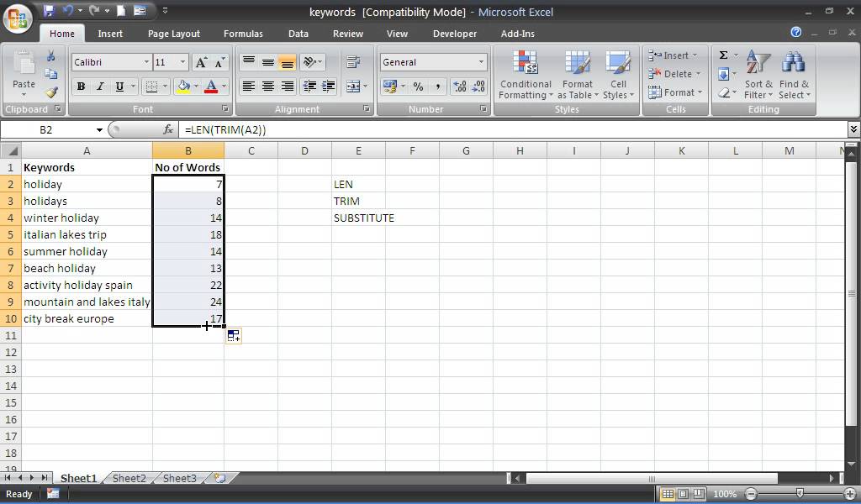This screenshot has height=504, width=861.
Task: Click the Insert cells button
Action: pos(673,55)
